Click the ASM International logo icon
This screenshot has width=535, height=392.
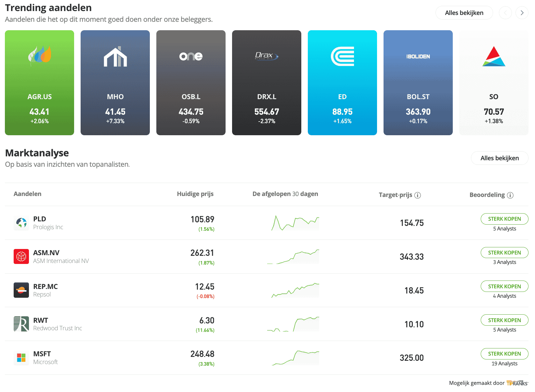(x=21, y=256)
